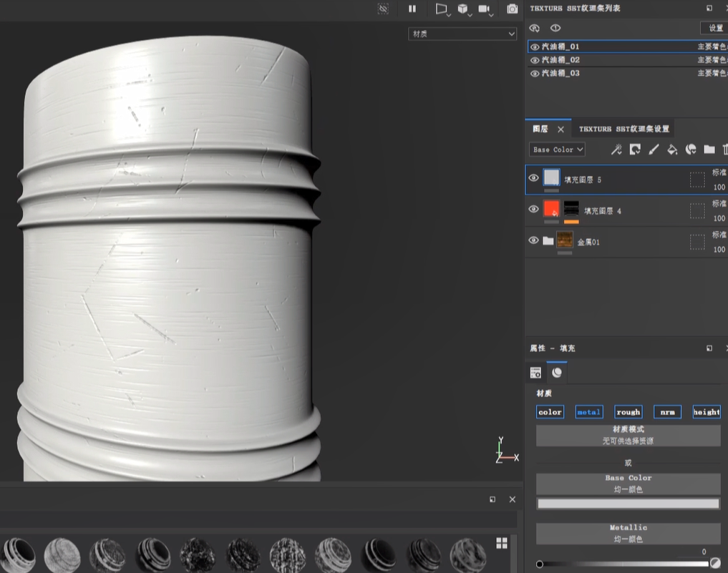Switch the asset shelf to grid view
Viewport: 728px width, 573px height.
pyautogui.click(x=501, y=543)
